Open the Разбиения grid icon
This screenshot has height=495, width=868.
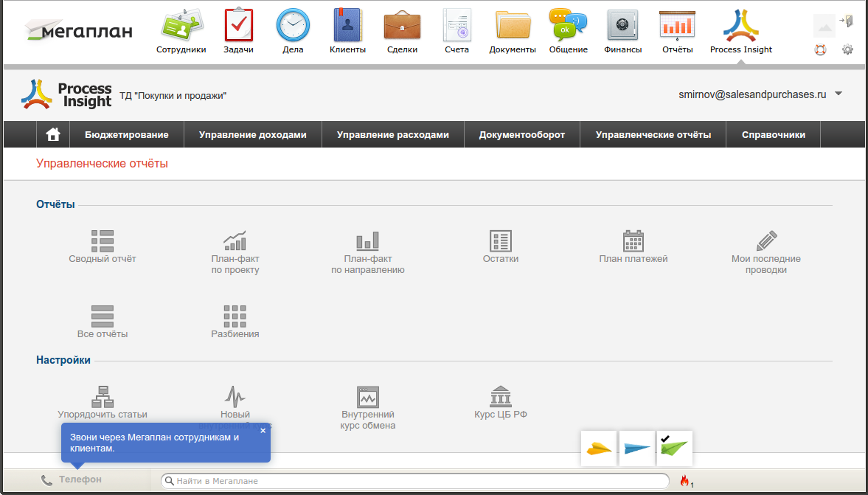click(x=235, y=316)
